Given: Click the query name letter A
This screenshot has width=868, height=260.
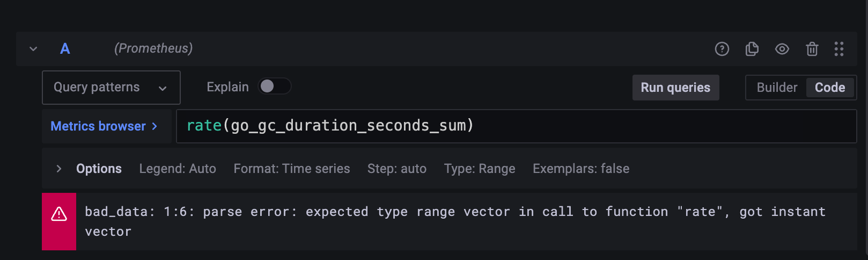Looking at the screenshot, I should [x=65, y=49].
